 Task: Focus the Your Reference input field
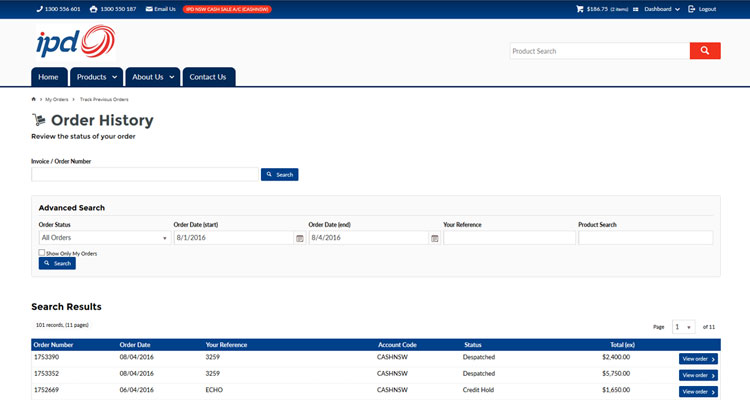click(509, 238)
